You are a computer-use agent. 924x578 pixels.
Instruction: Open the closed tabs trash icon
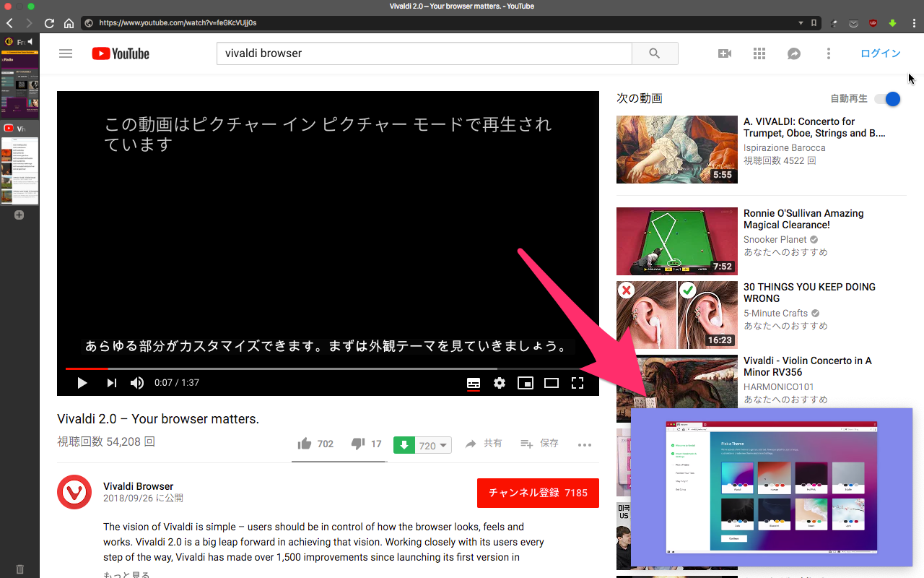(19, 569)
